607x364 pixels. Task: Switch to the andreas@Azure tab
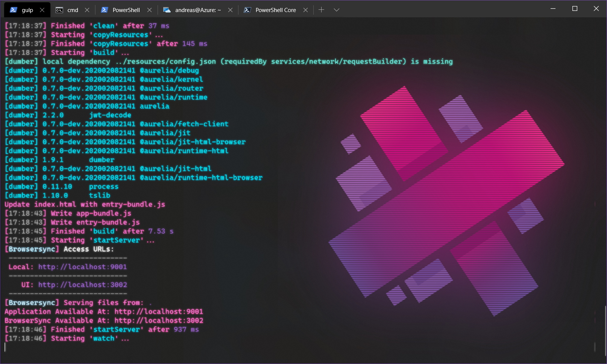[196, 10]
